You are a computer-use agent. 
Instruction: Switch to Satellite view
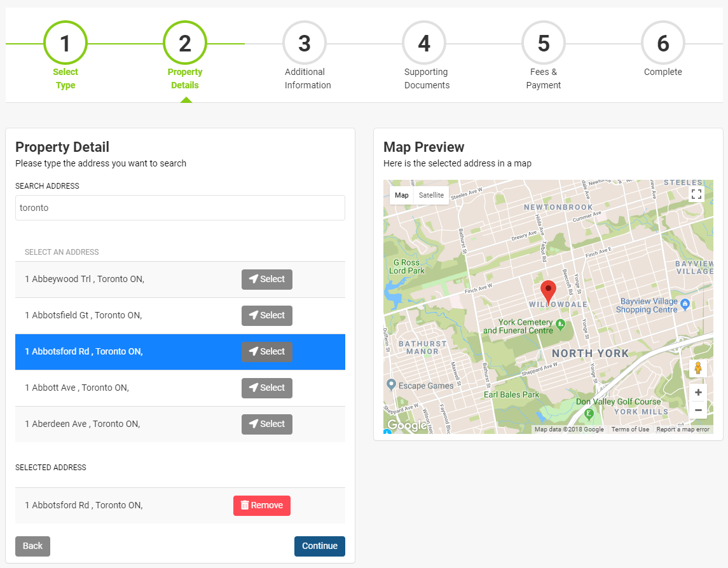click(x=430, y=195)
